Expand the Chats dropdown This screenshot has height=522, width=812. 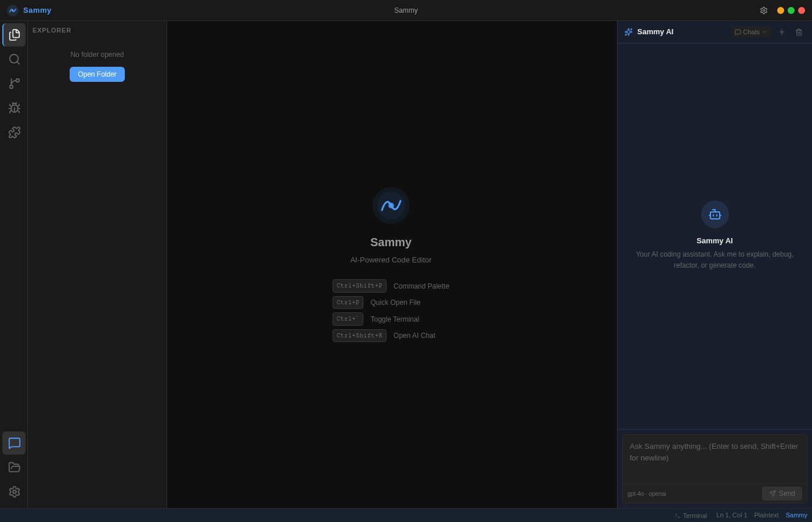coord(750,32)
